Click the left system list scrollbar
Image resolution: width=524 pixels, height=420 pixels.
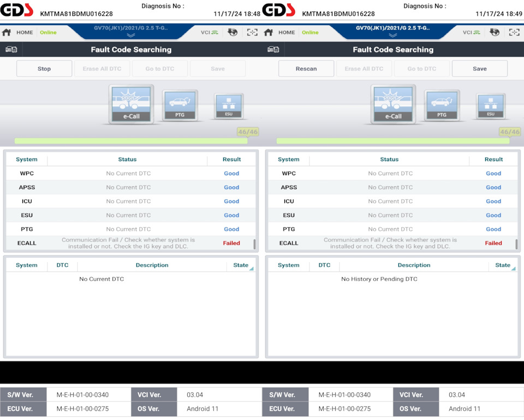coord(254,244)
